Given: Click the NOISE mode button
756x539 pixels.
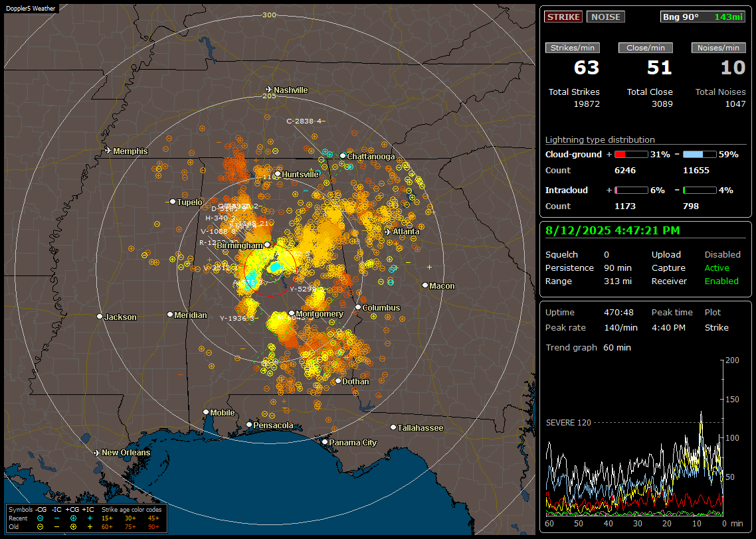Looking at the screenshot, I should (x=606, y=17).
